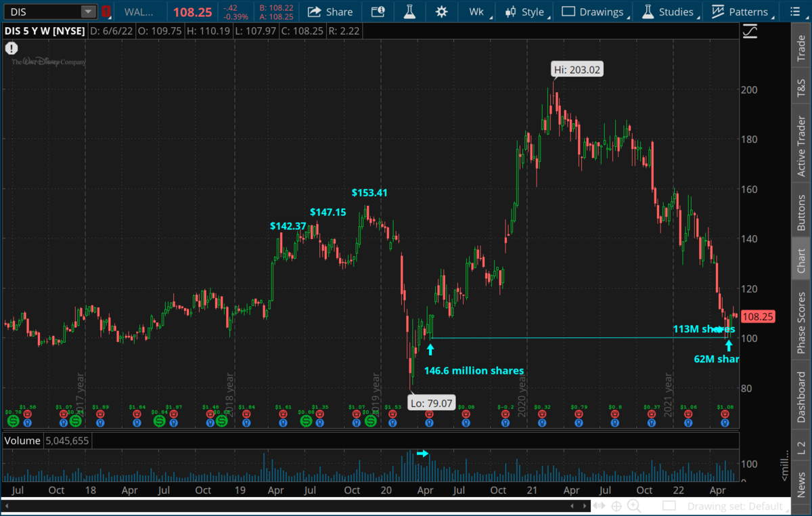Screen dimensions: 812x516
Task: Open the News sidebar tab
Action: [x=801, y=483]
